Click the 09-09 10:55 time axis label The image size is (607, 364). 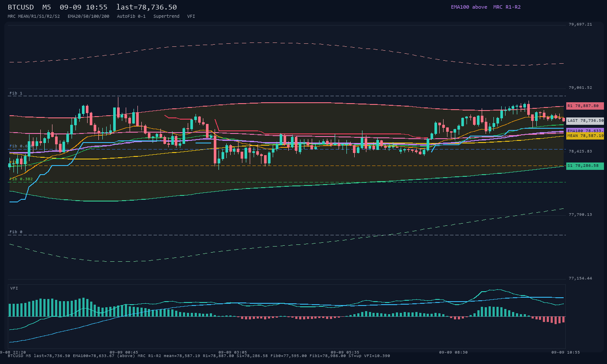coord(566,352)
